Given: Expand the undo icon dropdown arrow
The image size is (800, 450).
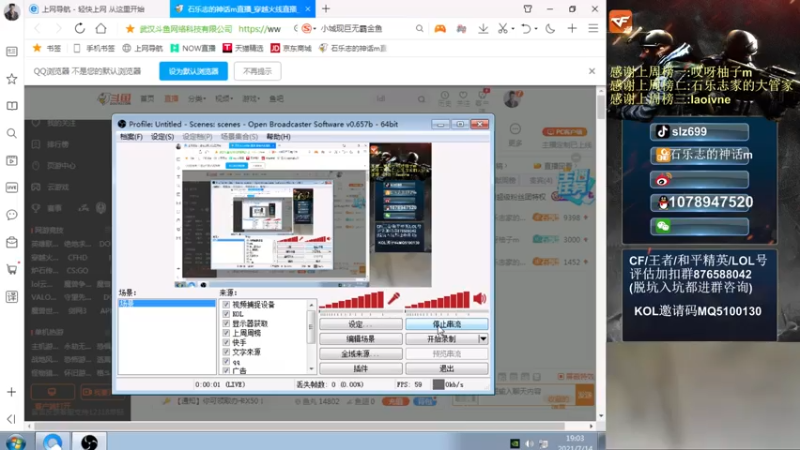Looking at the screenshot, I should (x=536, y=29).
